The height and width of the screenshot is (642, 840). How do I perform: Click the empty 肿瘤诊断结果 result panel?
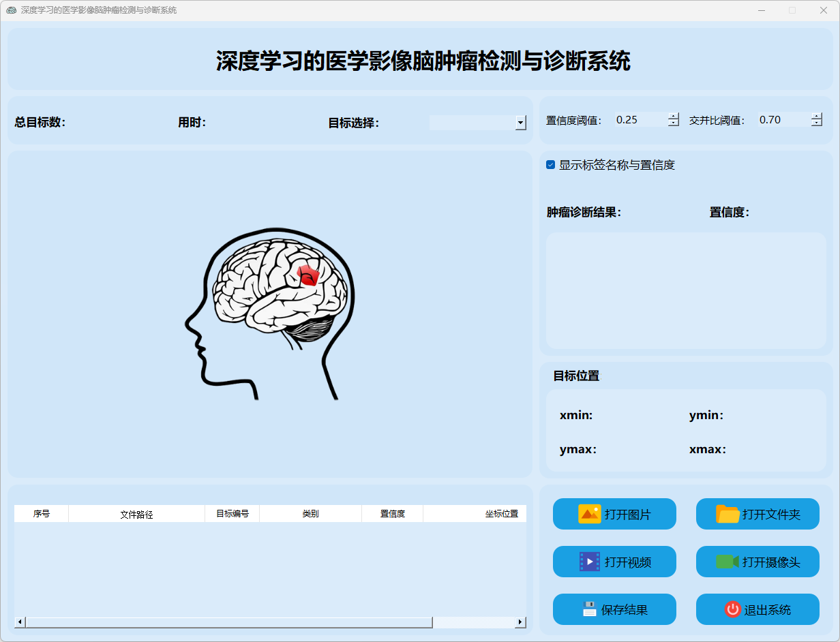pyautogui.click(x=686, y=290)
